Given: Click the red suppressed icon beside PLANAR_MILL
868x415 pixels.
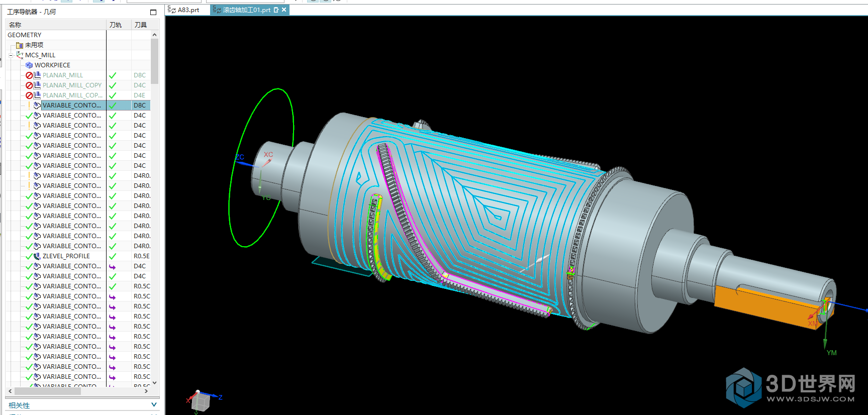Looking at the screenshot, I should (29, 75).
